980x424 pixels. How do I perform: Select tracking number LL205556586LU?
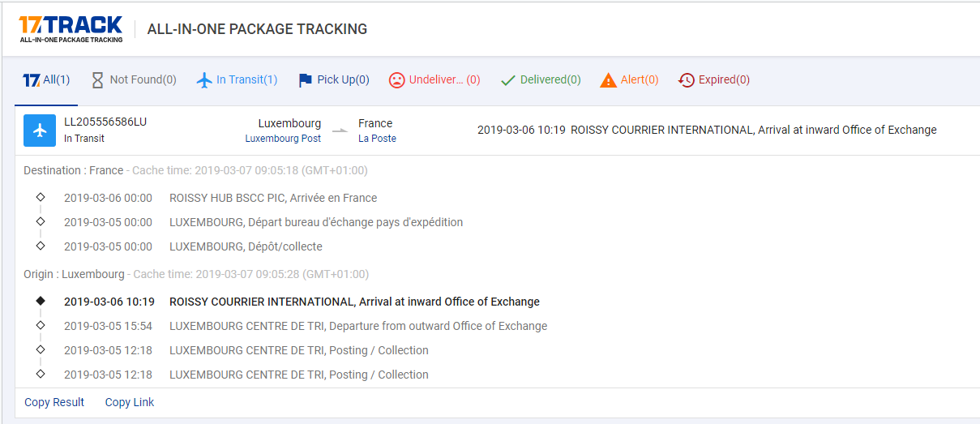click(105, 122)
